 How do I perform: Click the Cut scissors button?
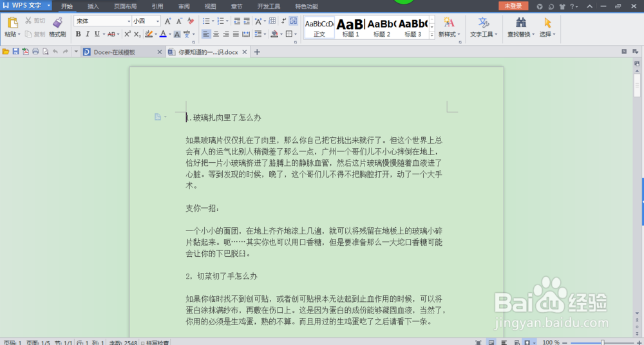click(x=35, y=20)
